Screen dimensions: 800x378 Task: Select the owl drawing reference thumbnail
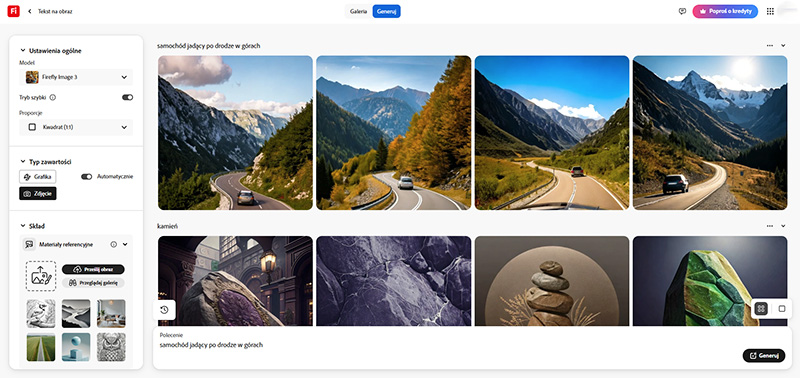pos(111,347)
